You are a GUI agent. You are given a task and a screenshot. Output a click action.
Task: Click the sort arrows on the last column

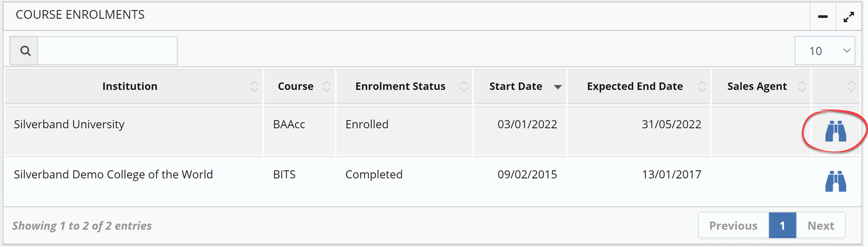pos(851,86)
